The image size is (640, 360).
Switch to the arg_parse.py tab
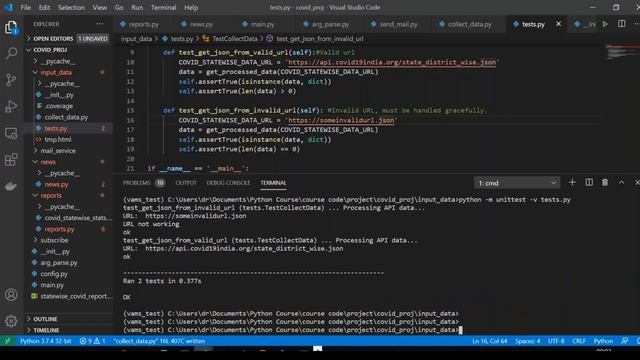pos(326,24)
